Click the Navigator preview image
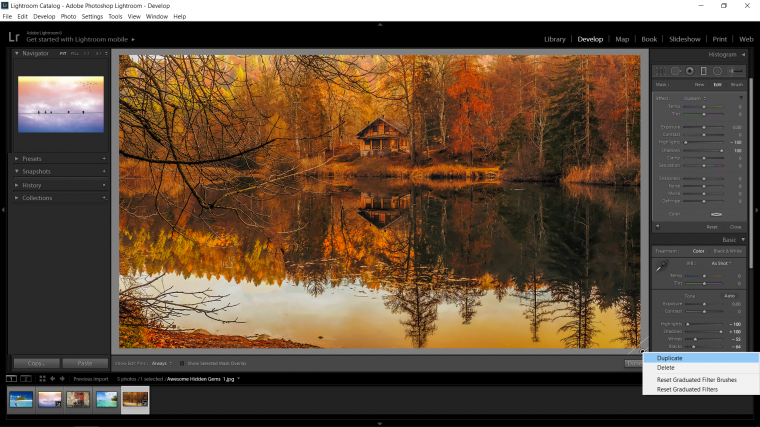Viewport: 760px width, 427px height. (x=61, y=104)
